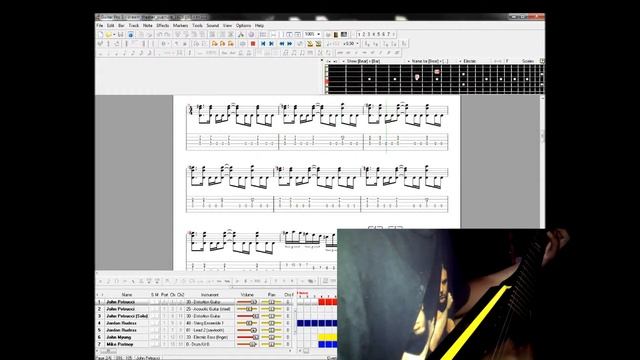Click the purple globe icon in toolbar
Image resolution: width=640 pixels, height=360 pixels.
point(251,35)
